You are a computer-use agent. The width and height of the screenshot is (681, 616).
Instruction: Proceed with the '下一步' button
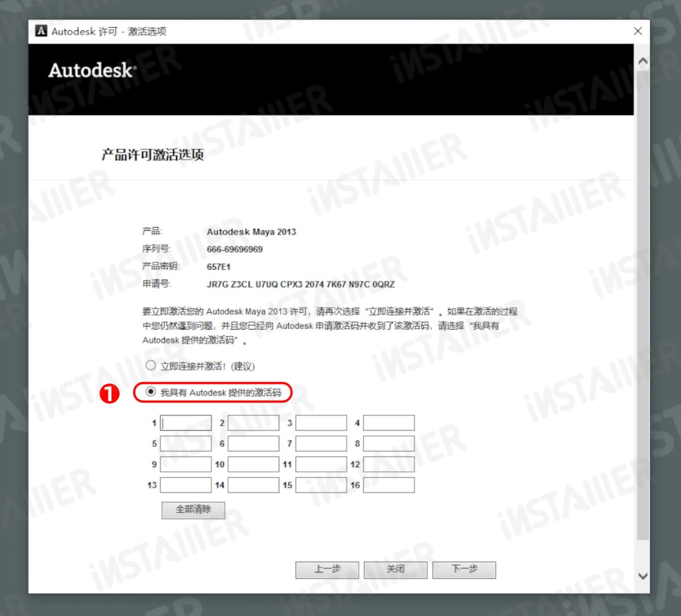[464, 569]
